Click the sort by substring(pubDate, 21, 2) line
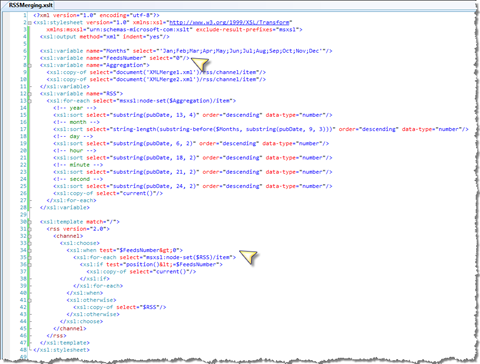The height and width of the screenshot is (364, 480). coord(193,172)
